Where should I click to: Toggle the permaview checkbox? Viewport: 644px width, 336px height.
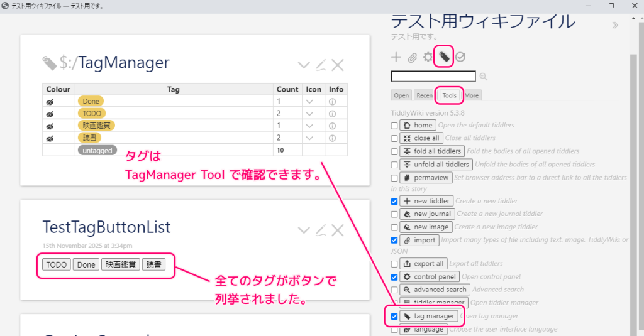pos(394,178)
